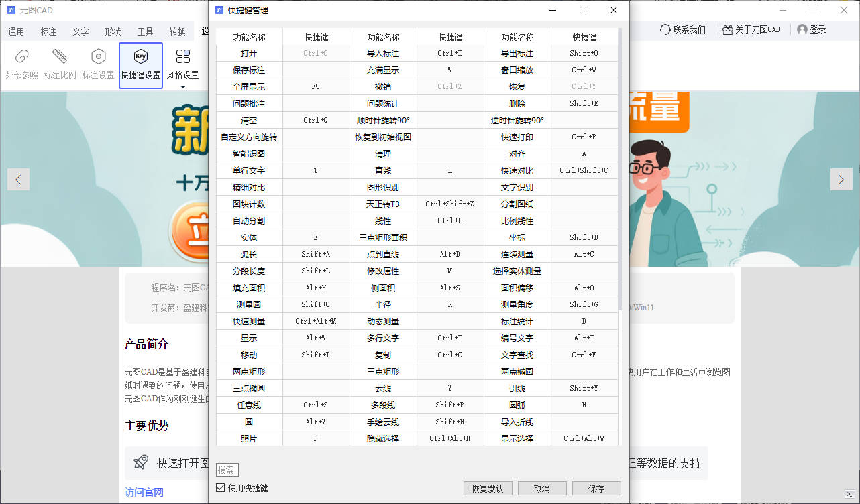Image resolution: width=860 pixels, height=504 pixels.
Task: Open 标注设置 hexagon icon
Action: [98, 56]
